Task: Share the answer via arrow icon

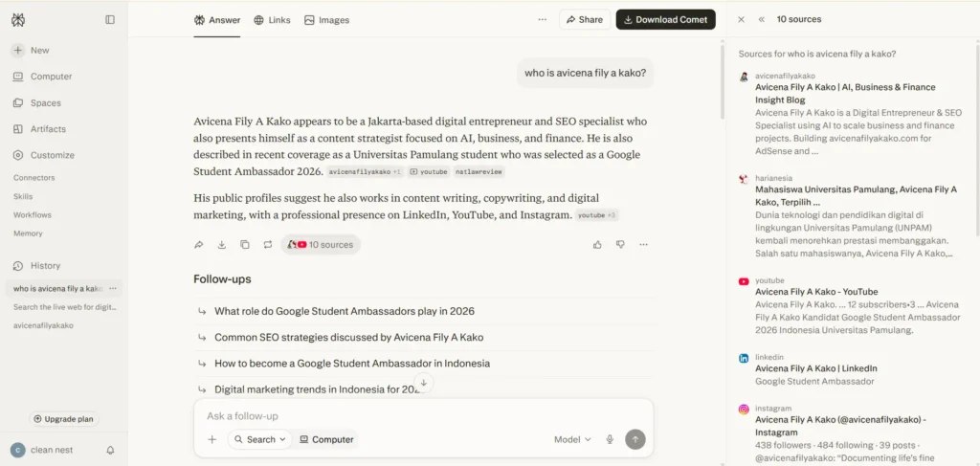Action: [x=199, y=245]
